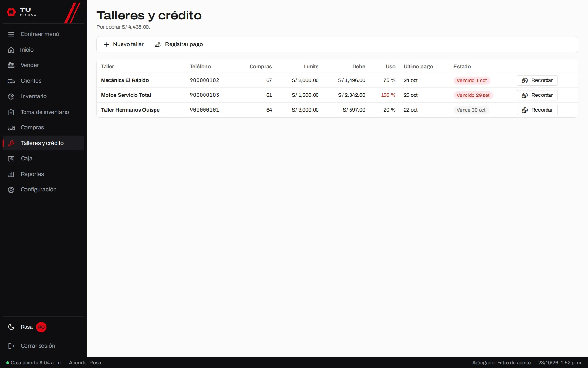
Task: Click WhatsApp icon in Motos Servicio Total row
Action: (x=525, y=95)
